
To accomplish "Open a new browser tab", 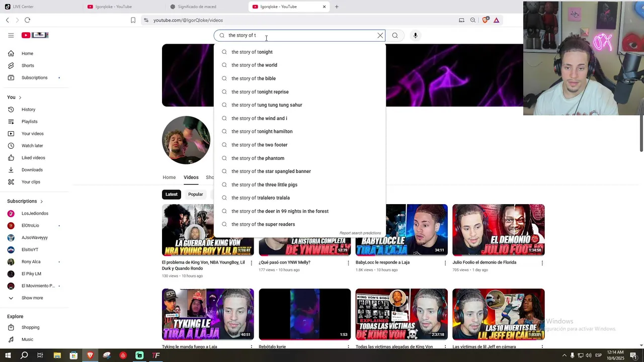I will [x=337, y=7].
